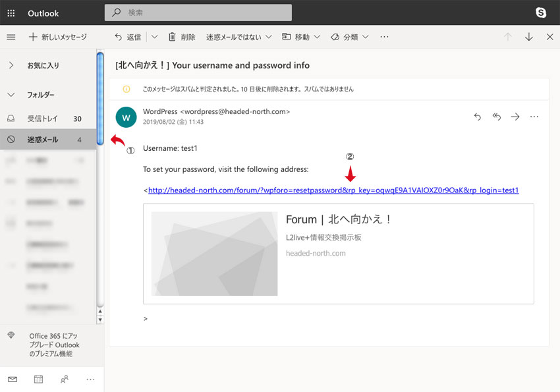Select the 受信トレイ inbox folder
The width and height of the screenshot is (560, 392).
(43, 119)
